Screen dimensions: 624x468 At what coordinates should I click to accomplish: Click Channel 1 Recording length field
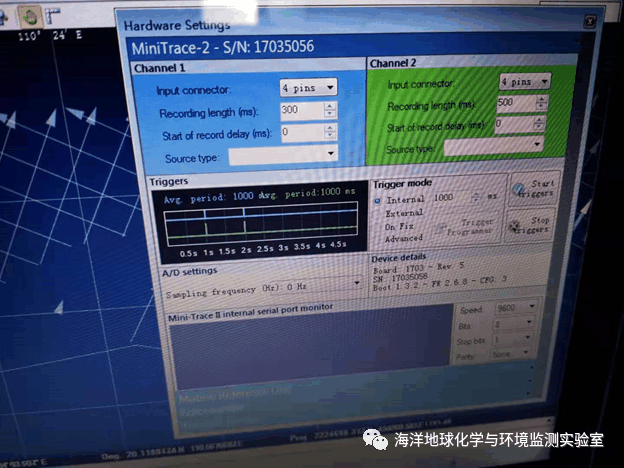tap(300, 110)
